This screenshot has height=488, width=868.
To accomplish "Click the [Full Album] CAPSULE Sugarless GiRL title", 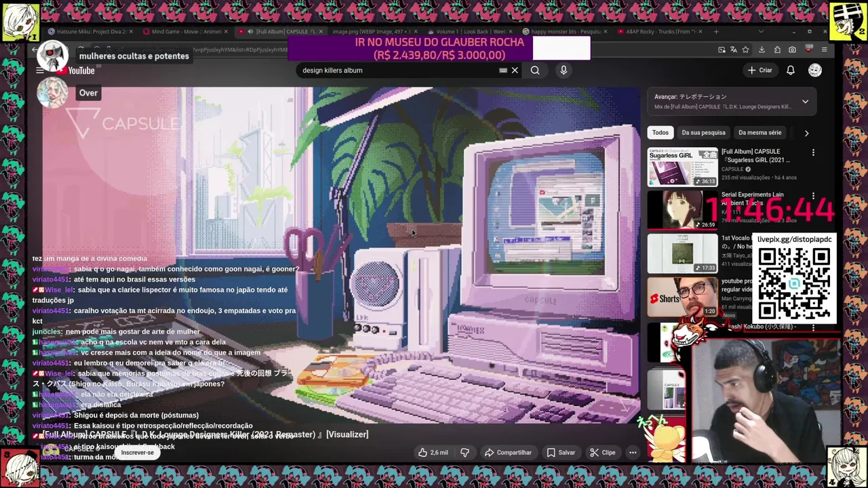I will (x=755, y=156).
